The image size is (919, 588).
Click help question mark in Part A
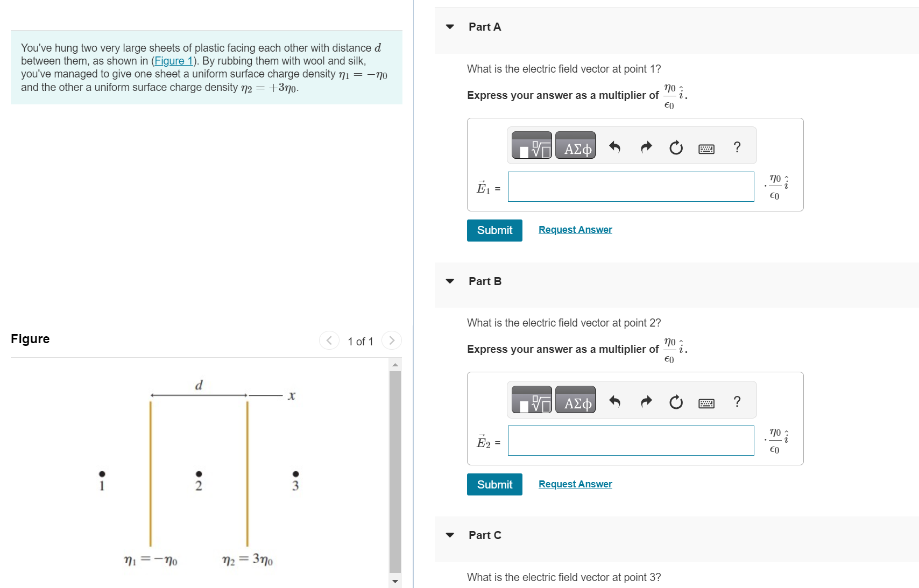coord(737,146)
